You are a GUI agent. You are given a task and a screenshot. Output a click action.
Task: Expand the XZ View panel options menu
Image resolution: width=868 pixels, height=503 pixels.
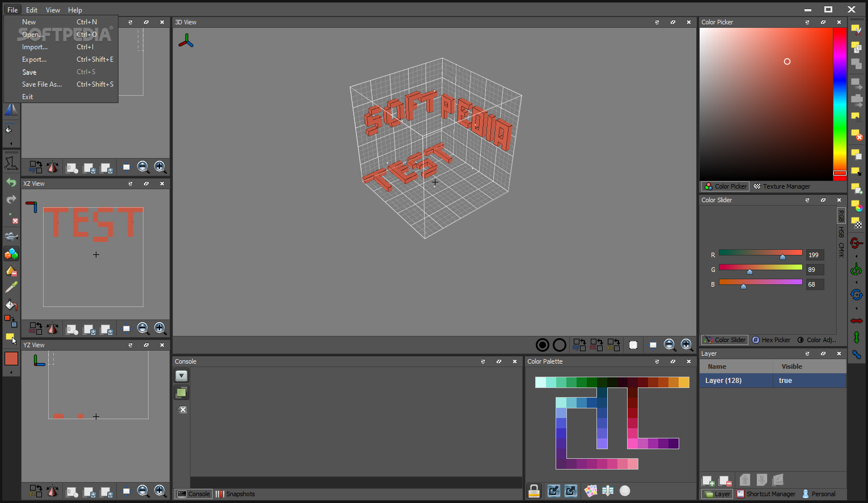130,184
